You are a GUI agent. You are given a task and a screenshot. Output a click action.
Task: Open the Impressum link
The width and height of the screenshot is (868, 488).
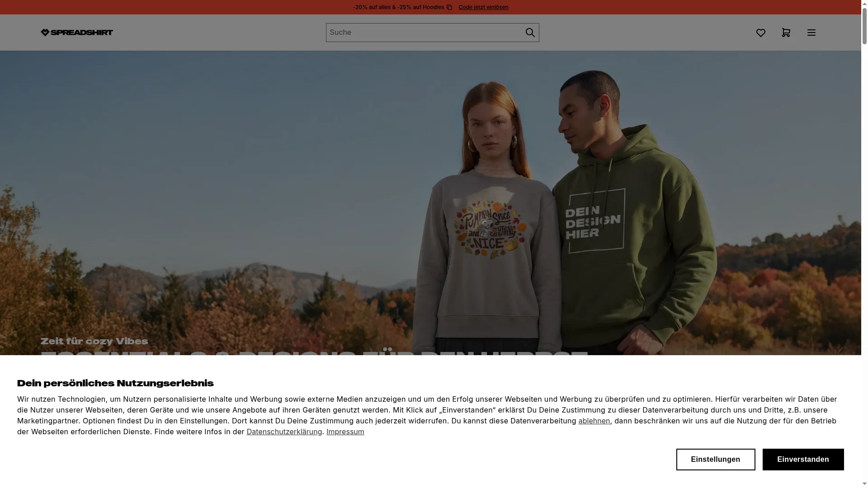345,432
